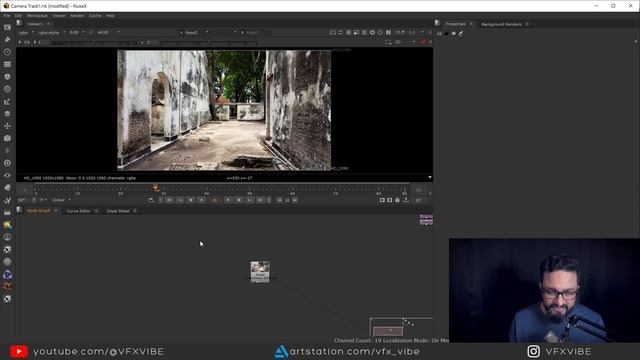Click the clock icon in viewer toolbar
The height and width of the screenshot is (360, 640).
tap(372, 32)
